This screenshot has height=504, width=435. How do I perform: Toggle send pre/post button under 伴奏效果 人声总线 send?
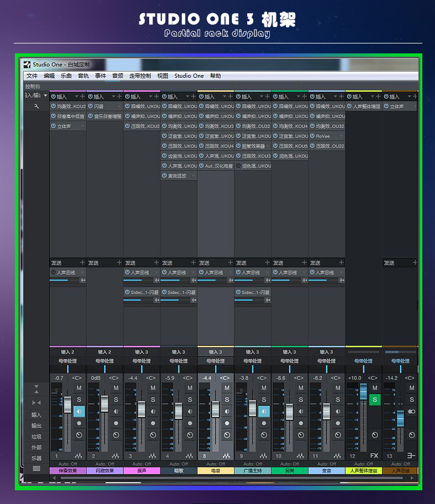click(x=83, y=280)
